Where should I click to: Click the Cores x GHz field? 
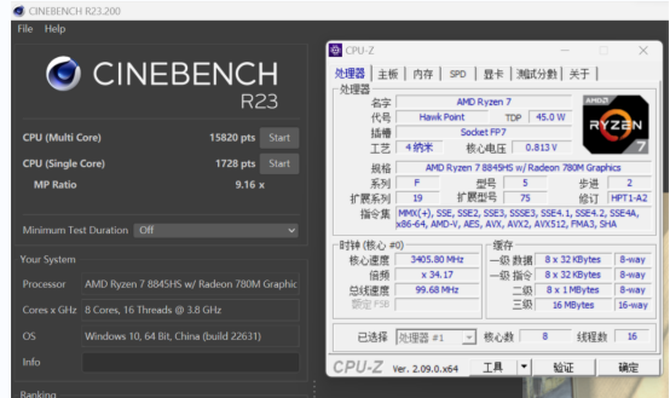191,310
